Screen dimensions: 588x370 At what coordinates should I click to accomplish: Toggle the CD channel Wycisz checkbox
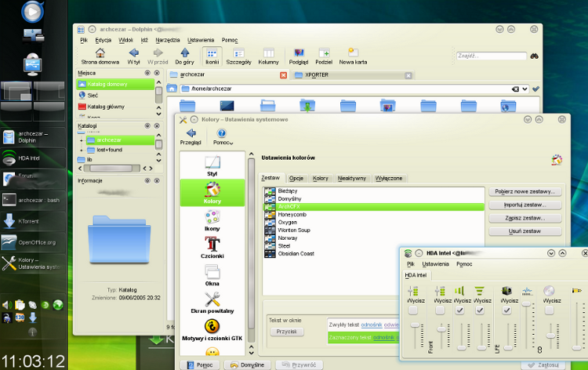click(x=549, y=310)
